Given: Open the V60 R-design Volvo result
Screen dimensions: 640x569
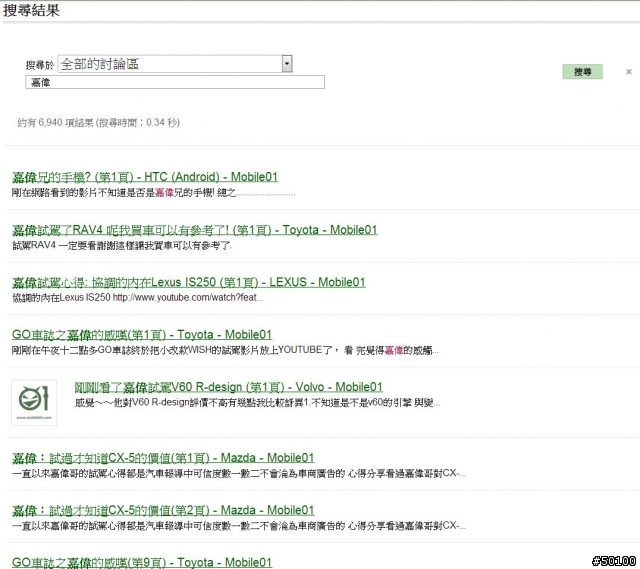Looking at the screenshot, I should (x=229, y=387).
